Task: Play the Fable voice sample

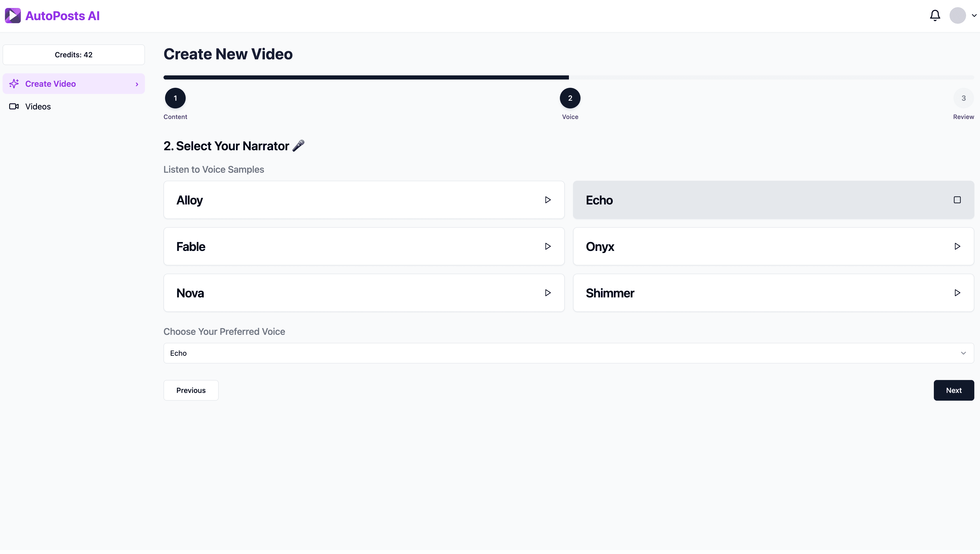Action: pyautogui.click(x=548, y=246)
